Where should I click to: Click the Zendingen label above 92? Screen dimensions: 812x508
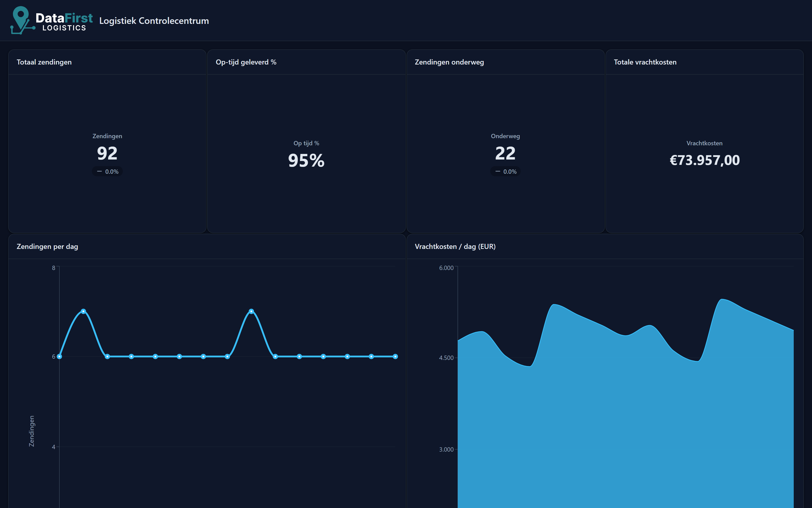[107, 136]
